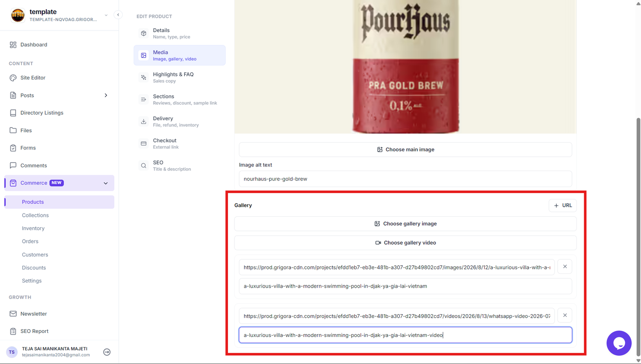Switch to the Highlights & FAQ tab
The image size is (641, 364).
coord(179,77)
